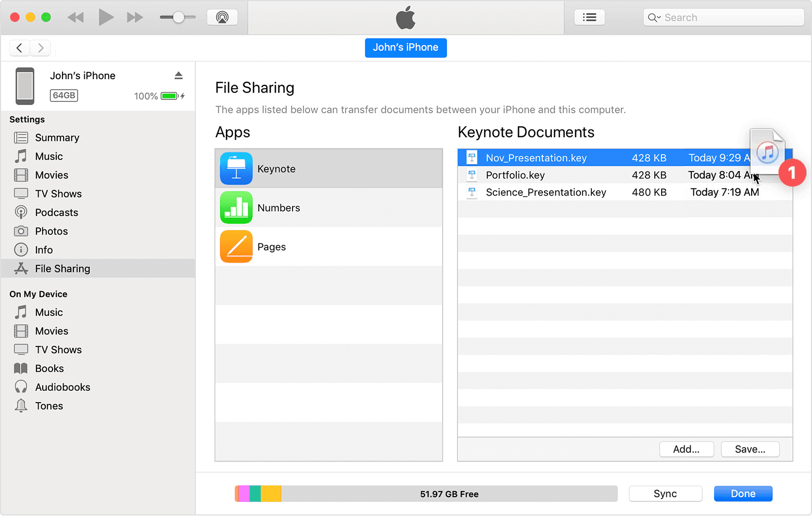Click the AirPlay icon in toolbar
812x516 pixels.
(222, 18)
